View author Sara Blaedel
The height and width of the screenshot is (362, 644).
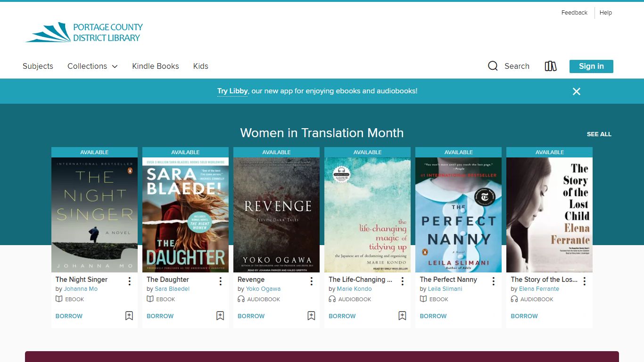point(172,289)
